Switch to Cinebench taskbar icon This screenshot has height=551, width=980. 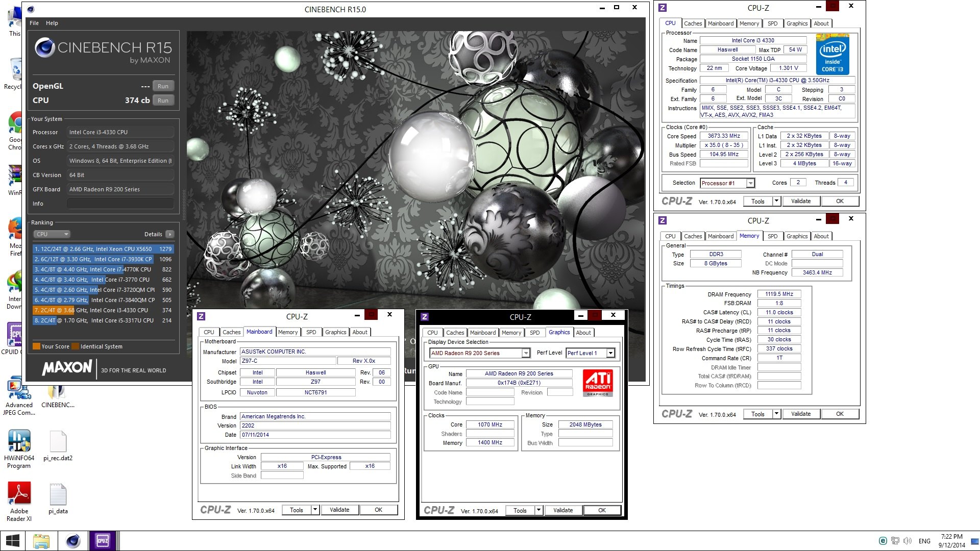(73, 541)
